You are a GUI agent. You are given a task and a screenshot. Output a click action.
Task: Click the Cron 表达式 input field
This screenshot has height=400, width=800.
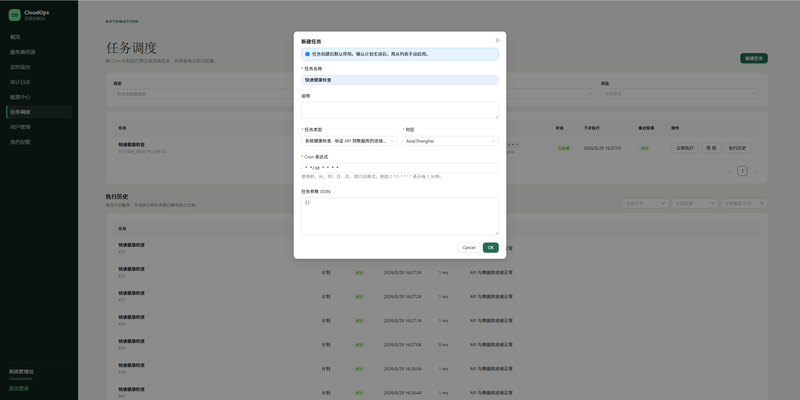(399, 168)
